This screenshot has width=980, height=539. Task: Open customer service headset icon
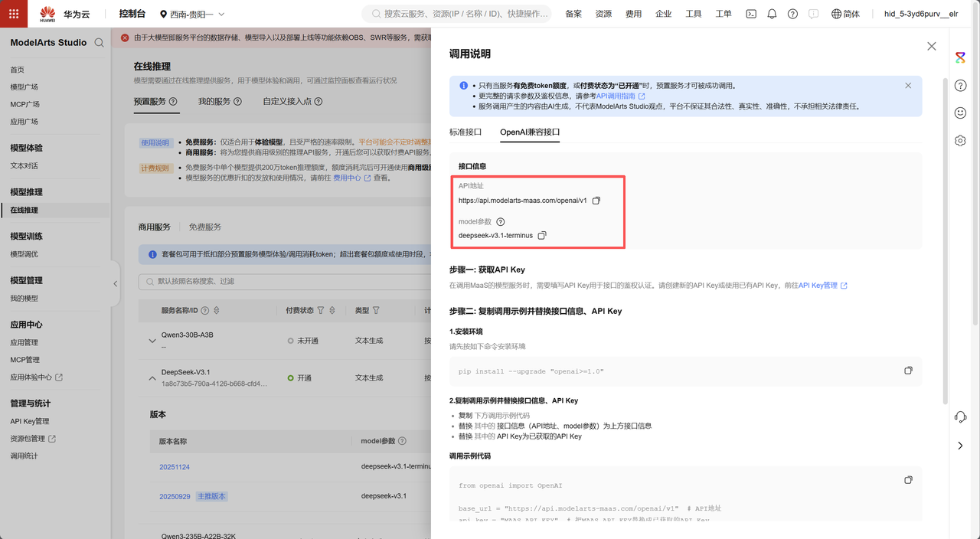pyautogui.click(x=960, y=417)
